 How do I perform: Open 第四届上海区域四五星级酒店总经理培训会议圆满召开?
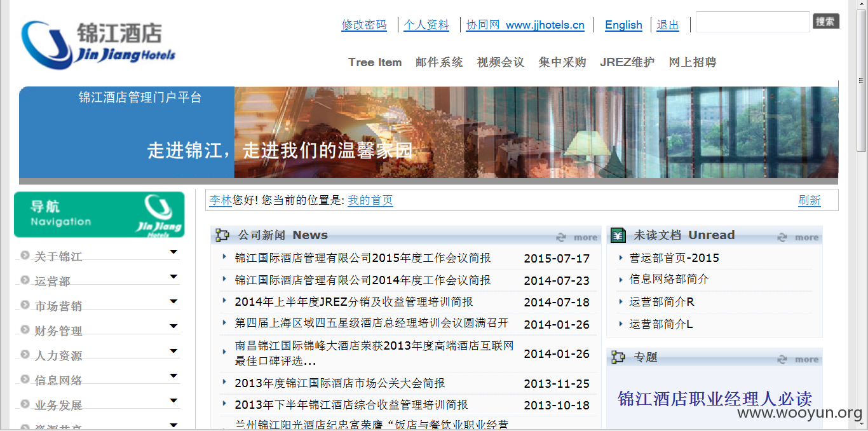tap(372, 323)
